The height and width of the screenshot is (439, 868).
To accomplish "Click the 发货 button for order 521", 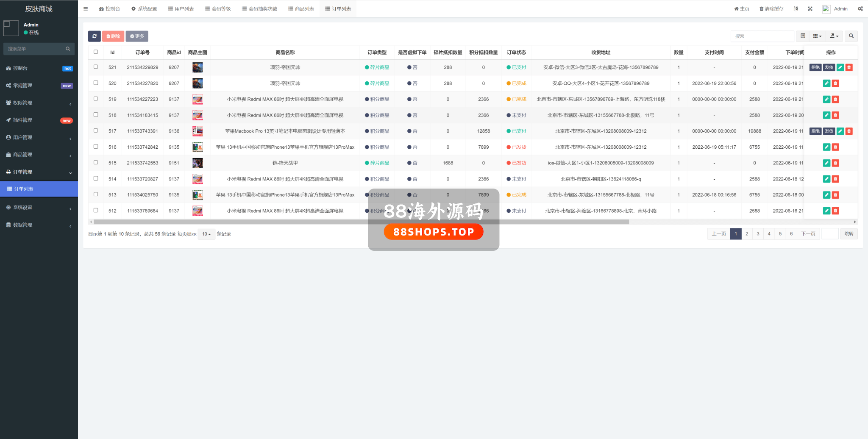I will 829,67.
